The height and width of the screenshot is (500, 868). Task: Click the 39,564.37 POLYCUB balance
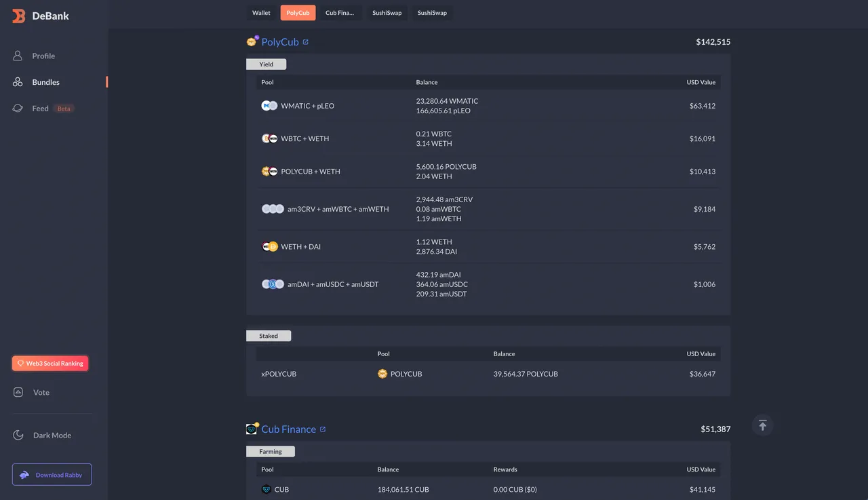tap(526, 374)
